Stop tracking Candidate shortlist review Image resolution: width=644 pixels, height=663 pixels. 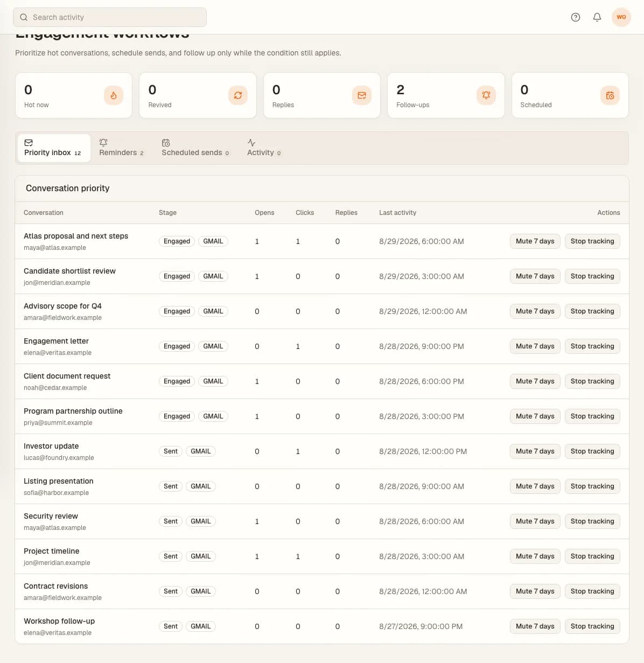pos(592,276)
